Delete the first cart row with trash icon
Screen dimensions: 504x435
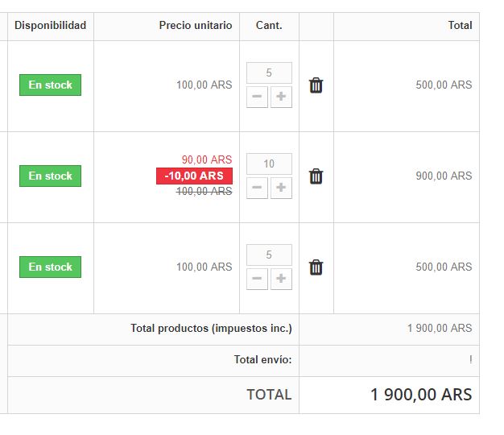tap(316, 85)
